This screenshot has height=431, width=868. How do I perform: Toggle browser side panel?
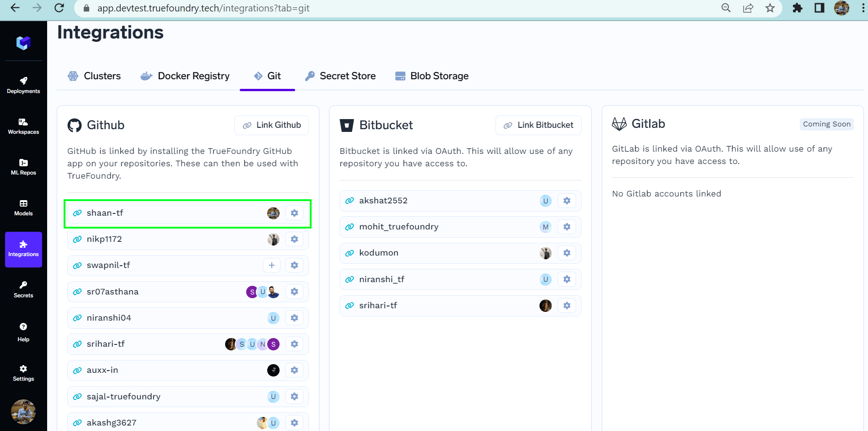(819, 8)
